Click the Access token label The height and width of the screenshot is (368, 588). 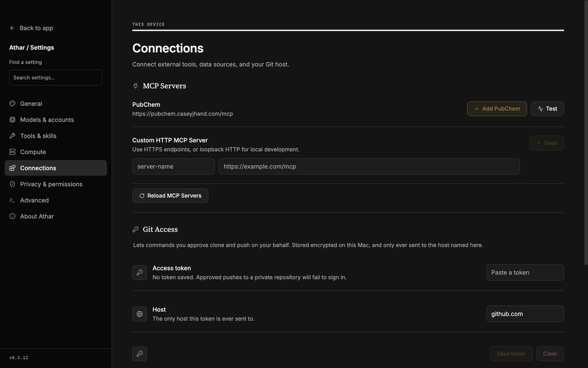(x=172, y=268)
